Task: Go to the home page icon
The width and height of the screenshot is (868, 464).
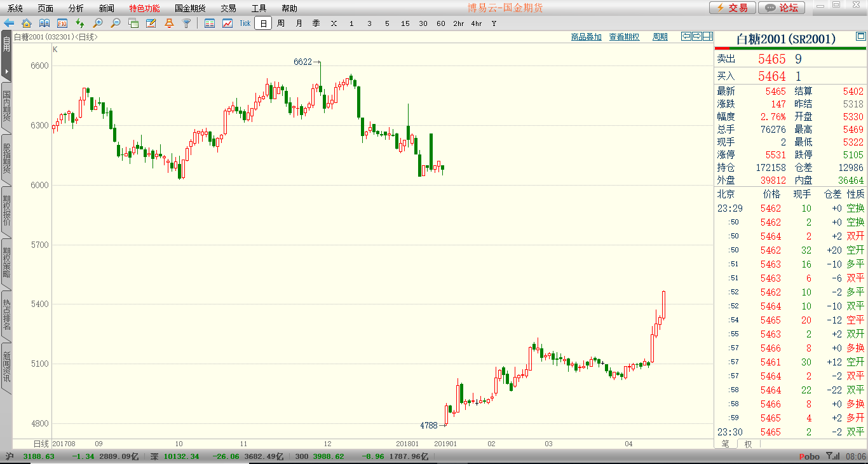Action: point(27,24)
